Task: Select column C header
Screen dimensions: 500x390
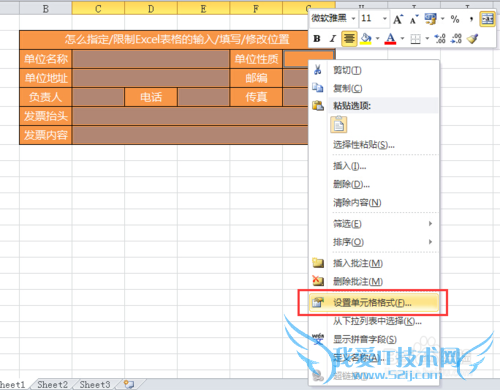Action: pos(98,9)
